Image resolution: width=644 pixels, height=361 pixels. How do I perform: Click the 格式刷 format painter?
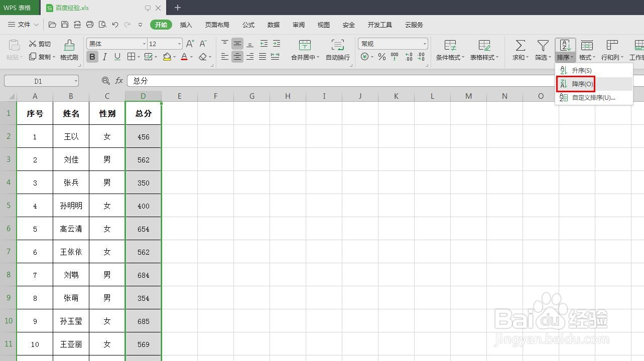(x=69, y=50)
